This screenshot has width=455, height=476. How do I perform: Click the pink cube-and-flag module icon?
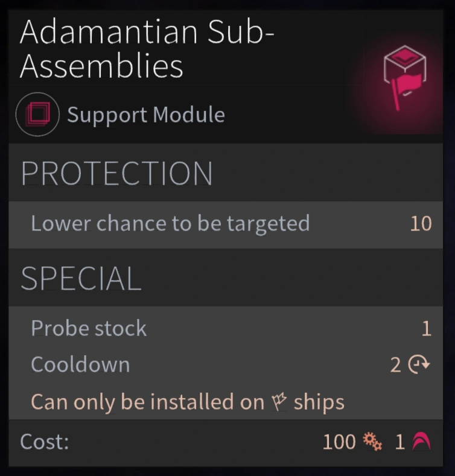point(405,78)
